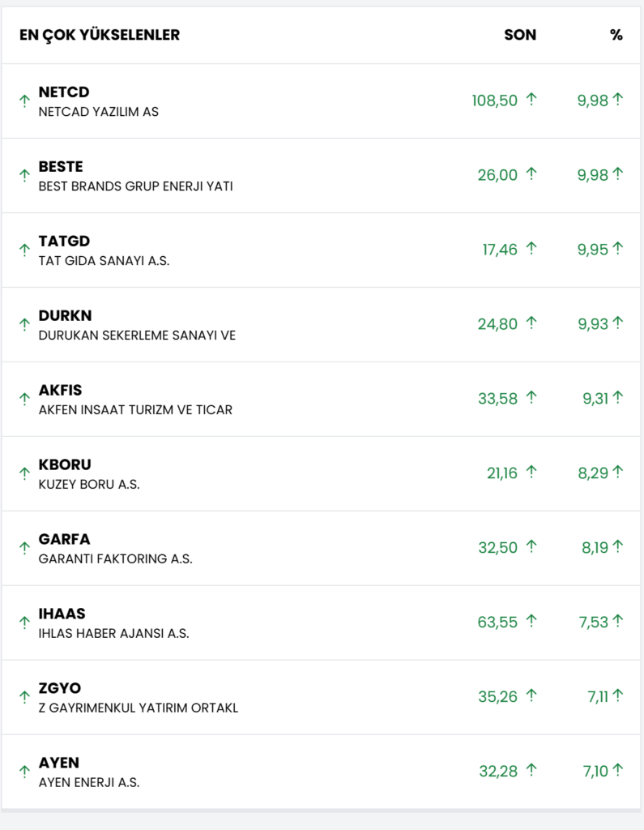Sort by the SON column header
Viewport: 644px width, 830px height.
point(520,35)
